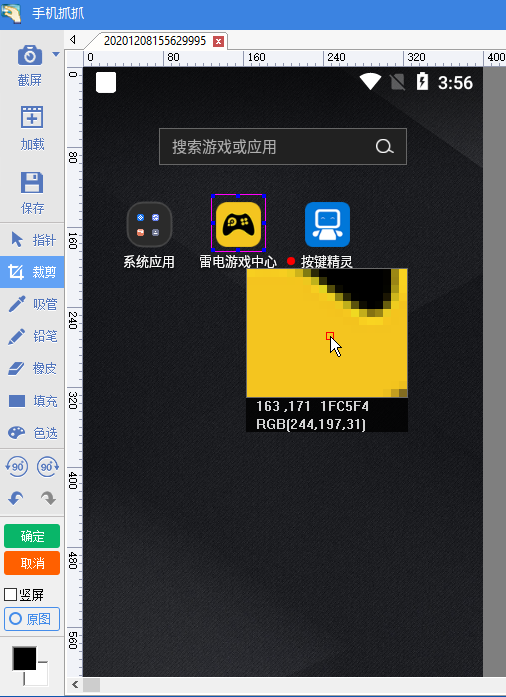Select the 指针 pointer tool
Screen dimensions: 506x697
(32, 240)
